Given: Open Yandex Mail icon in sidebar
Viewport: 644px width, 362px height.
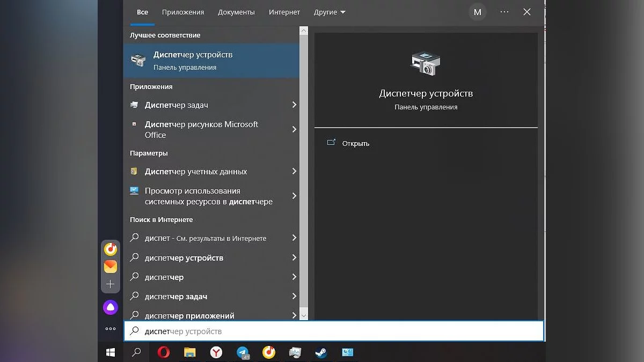Looking at the screenshot, I should pyautogui.click(x=111, y=267).
